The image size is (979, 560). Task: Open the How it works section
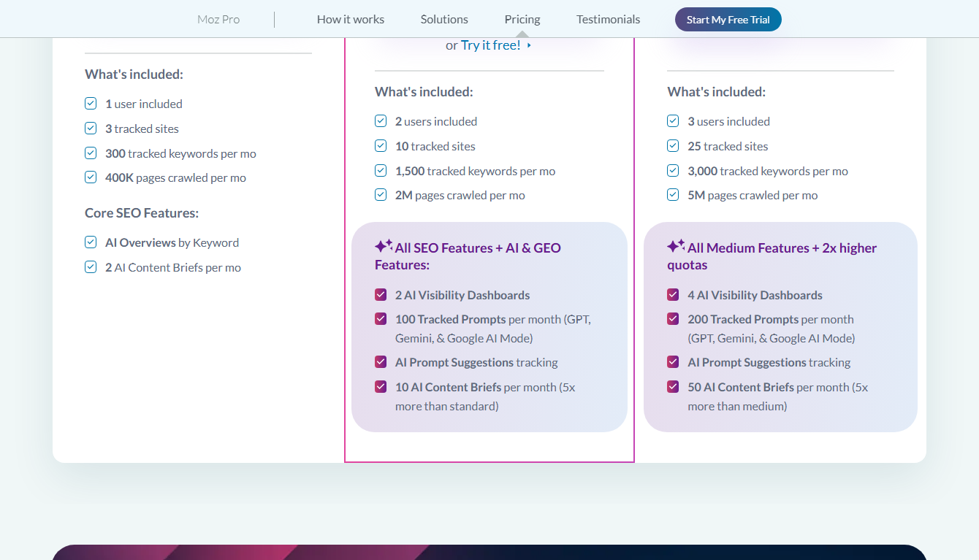pos(351,20)
